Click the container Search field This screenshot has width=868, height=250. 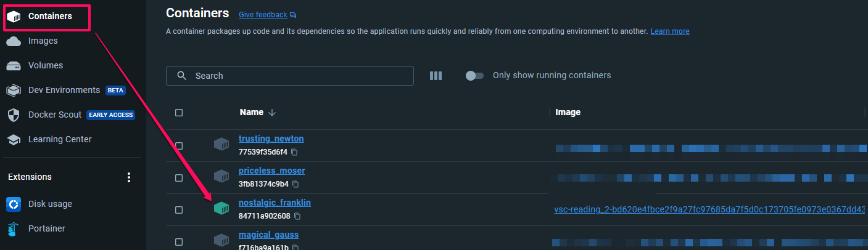[290, 76]
